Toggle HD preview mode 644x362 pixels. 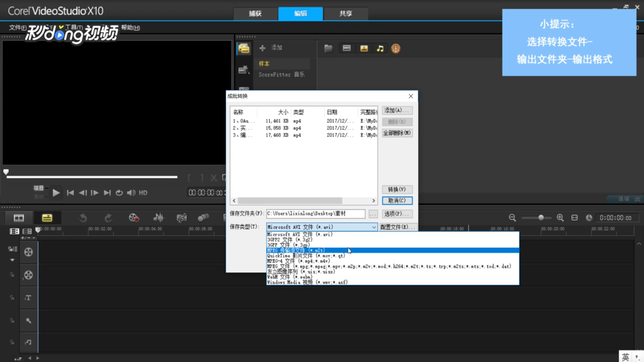(143, 193)
